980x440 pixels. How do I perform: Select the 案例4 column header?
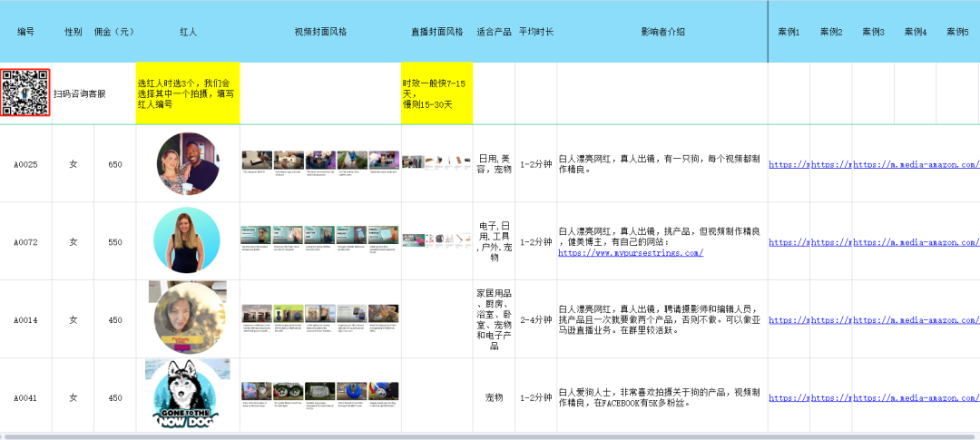(x=915, y=32)
